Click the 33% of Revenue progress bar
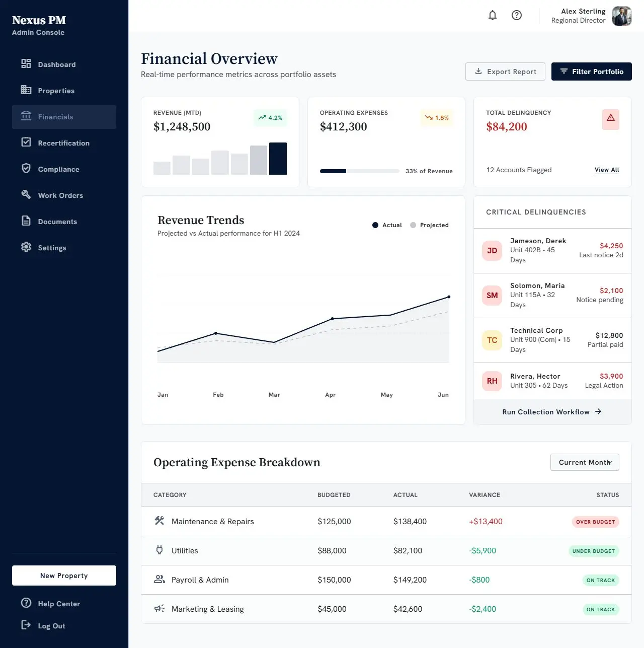The width and height of the screenshot is (644, 648). pyautogui.click(x=360, y=171)
